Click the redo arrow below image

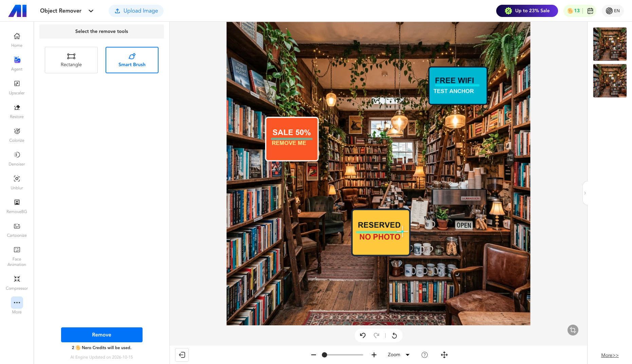376,336
